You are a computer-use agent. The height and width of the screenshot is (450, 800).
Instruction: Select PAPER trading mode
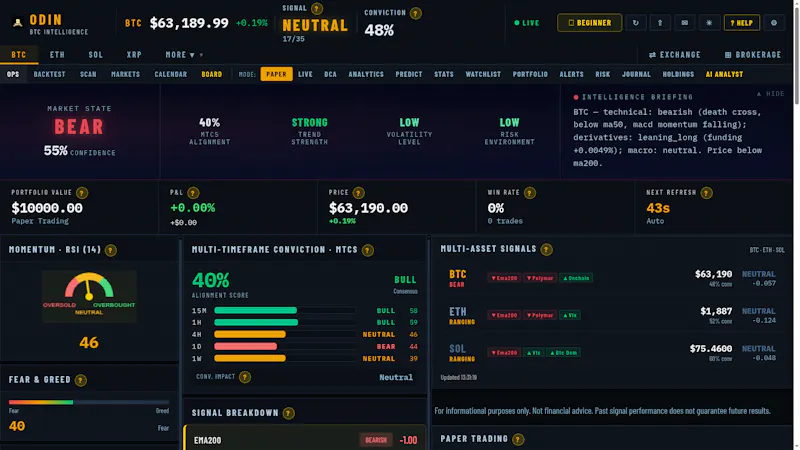277,74
